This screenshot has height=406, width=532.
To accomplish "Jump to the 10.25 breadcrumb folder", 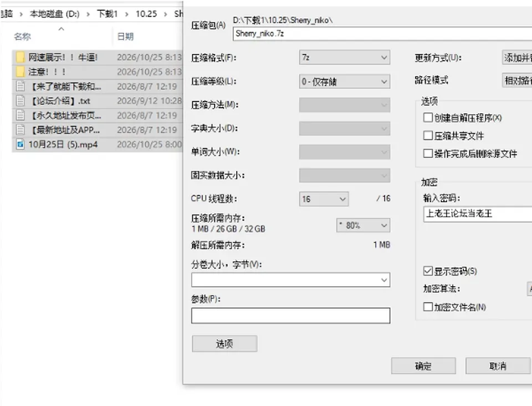I will pos(146,14).
